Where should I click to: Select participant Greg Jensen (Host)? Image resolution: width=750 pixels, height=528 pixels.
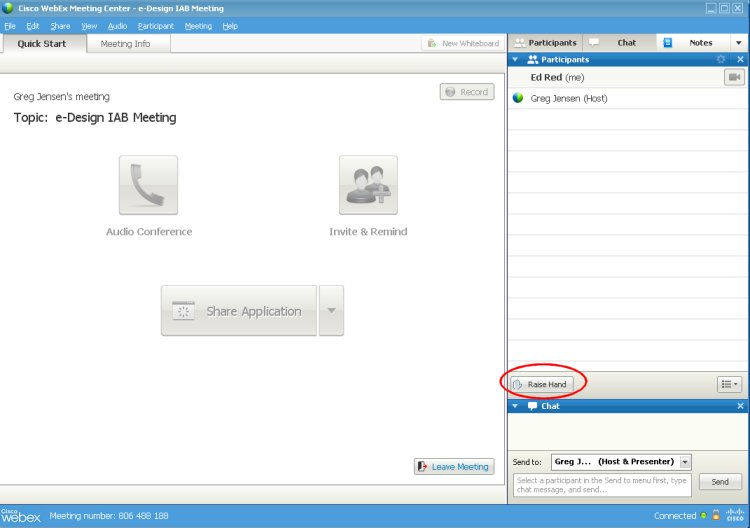pos(628,98)
